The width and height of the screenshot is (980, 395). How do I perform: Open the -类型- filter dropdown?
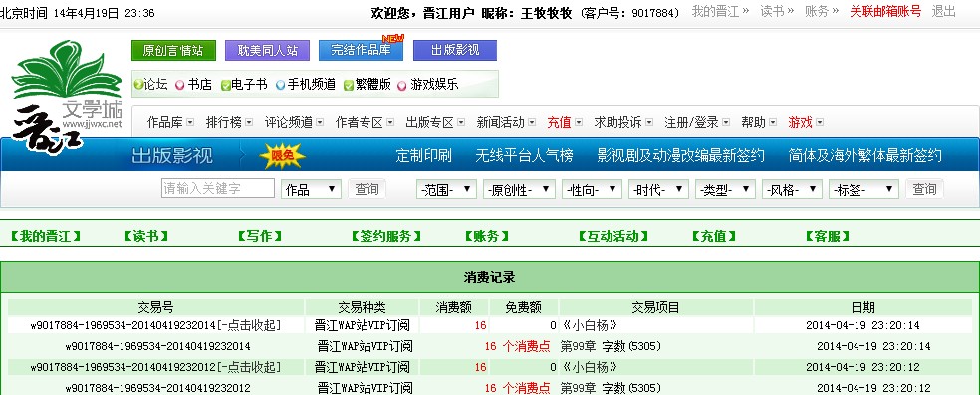click(x=725, y=189)
